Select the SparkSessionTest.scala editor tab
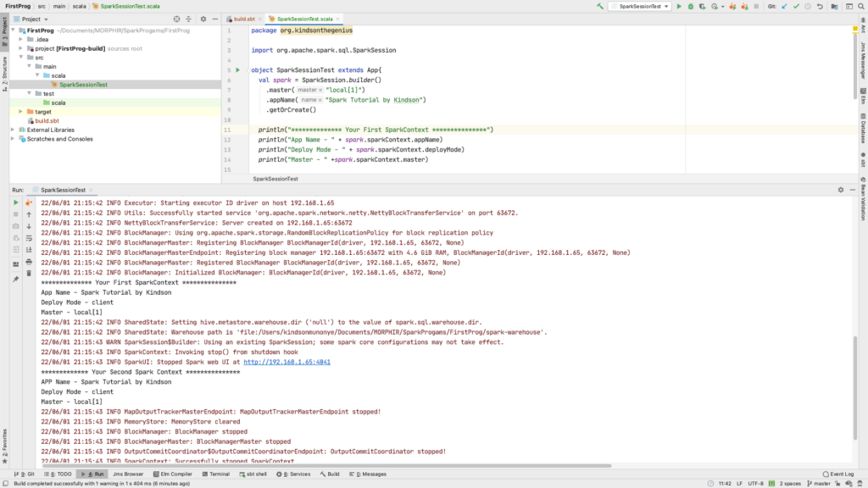 click(x=304, y=19)
